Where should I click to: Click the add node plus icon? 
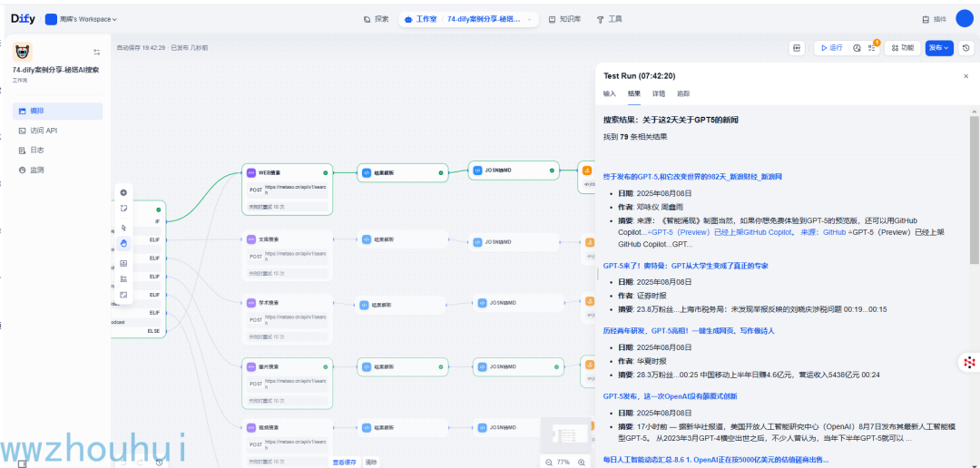pos(123,192)
